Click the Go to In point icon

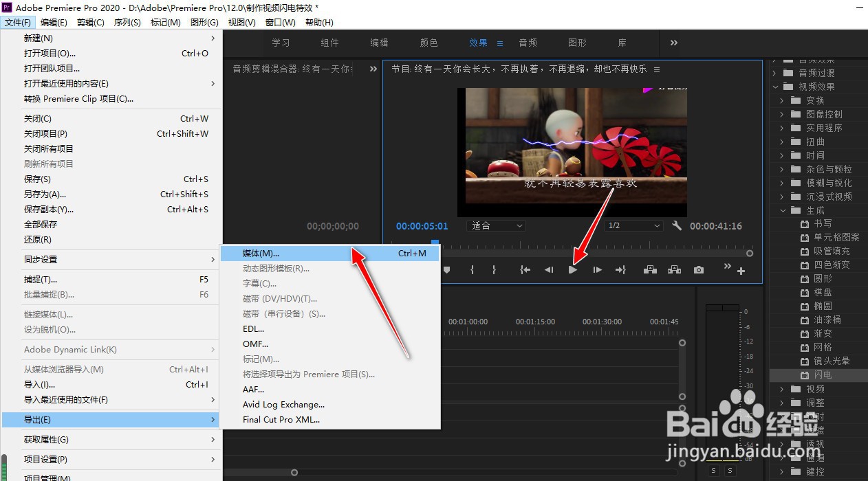pyautogui.click(x=525, y=270)
